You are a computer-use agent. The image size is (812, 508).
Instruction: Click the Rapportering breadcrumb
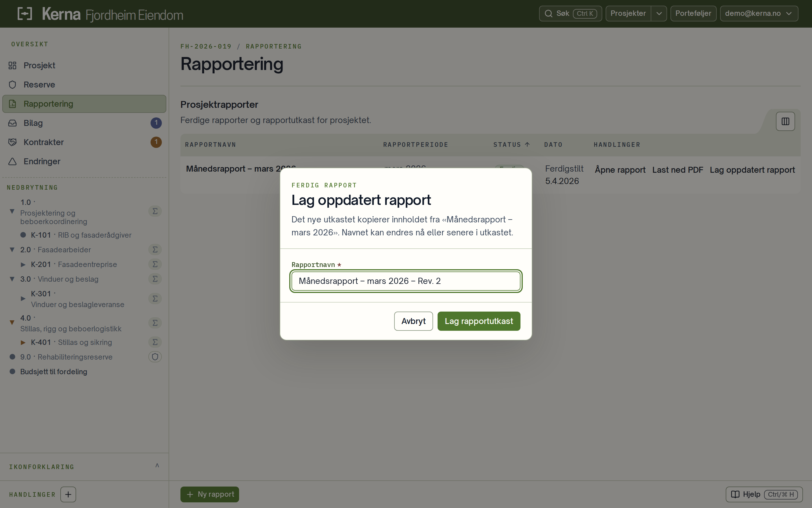(x=274, y=46)
